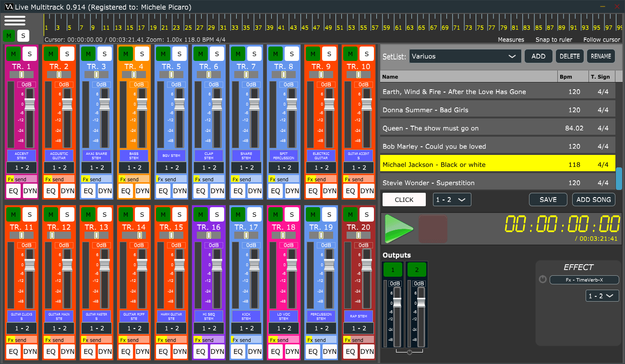Click the TR. 12 pan slider

[x=59, y=235]
